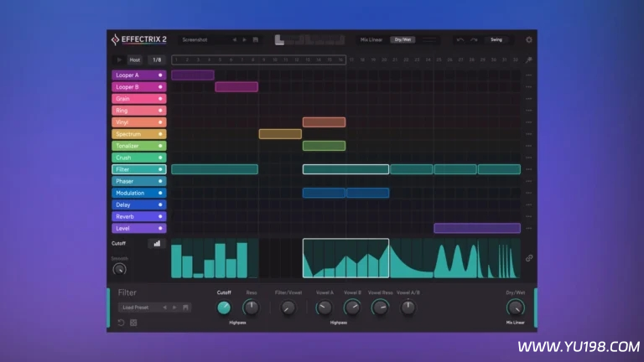Click the bar-chart step mode icon next to Cutoff
644x362 pixels.
point(157,243)
